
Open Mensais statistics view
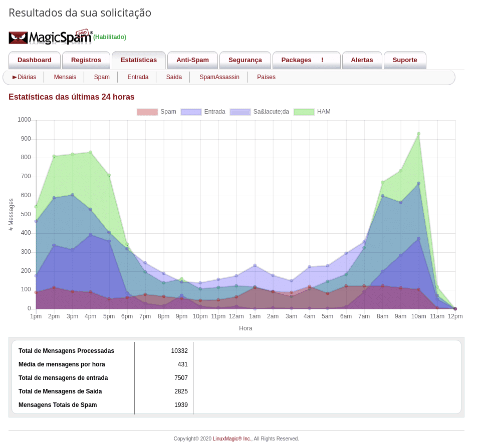tap(65, 77)
